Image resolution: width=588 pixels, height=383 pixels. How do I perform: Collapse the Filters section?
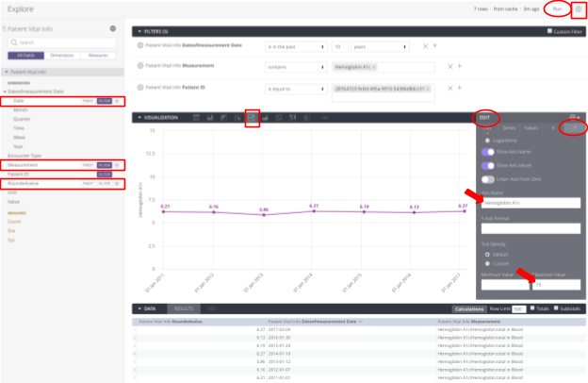[139, 31]
